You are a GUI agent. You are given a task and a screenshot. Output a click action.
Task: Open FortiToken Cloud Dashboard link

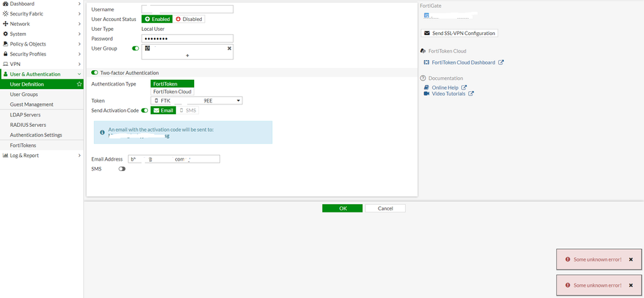pos(463,62)
